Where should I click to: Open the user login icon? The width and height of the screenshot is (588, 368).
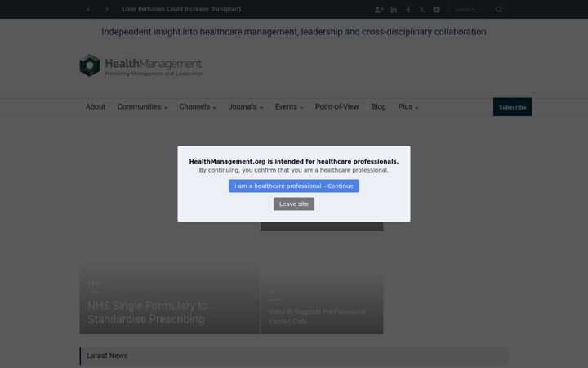click(379, 10)
